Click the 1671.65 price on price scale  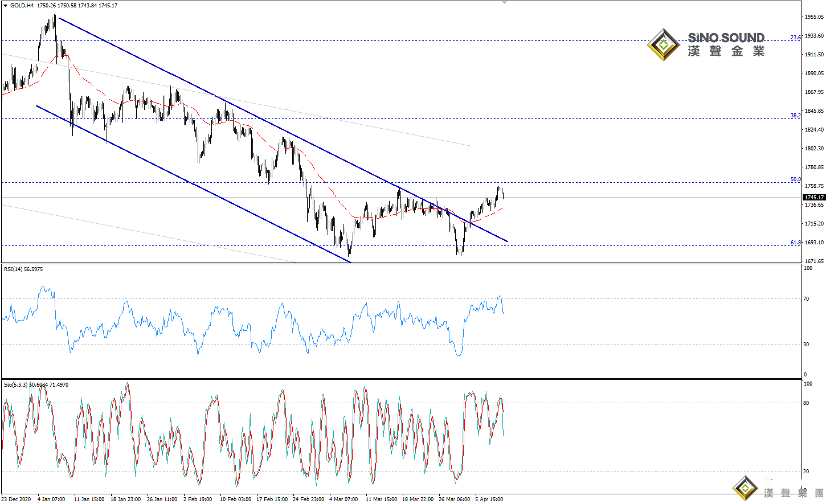click(x=814, y=261)
